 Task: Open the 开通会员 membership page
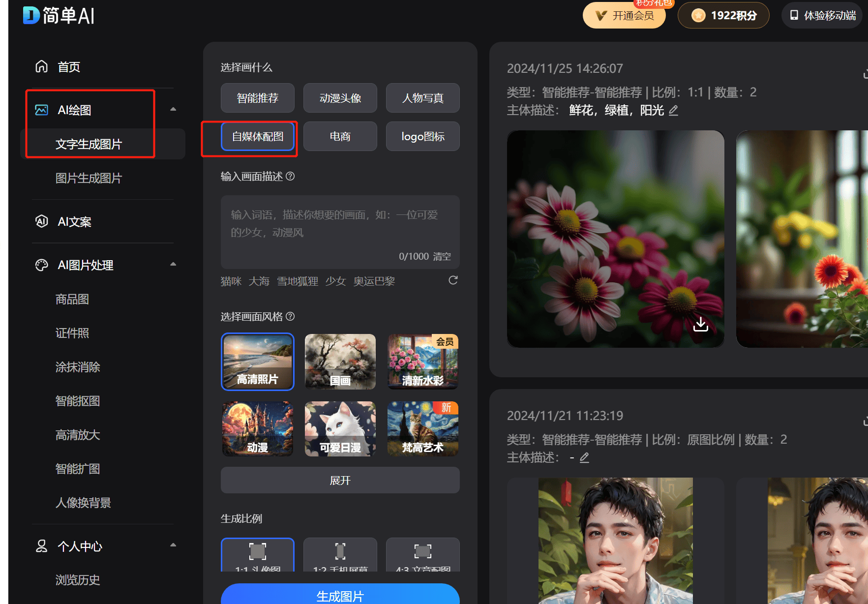[x=624, y=15]
